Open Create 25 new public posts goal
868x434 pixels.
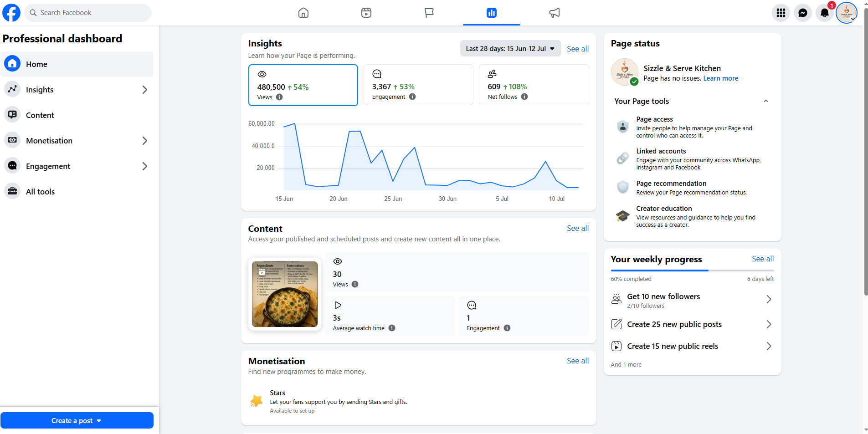(x=692, y=324)
